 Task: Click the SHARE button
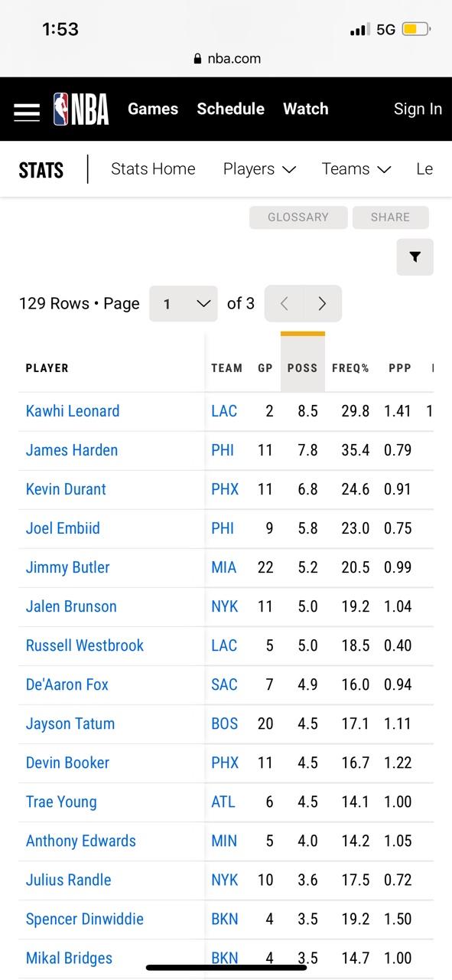click(390, 217)
